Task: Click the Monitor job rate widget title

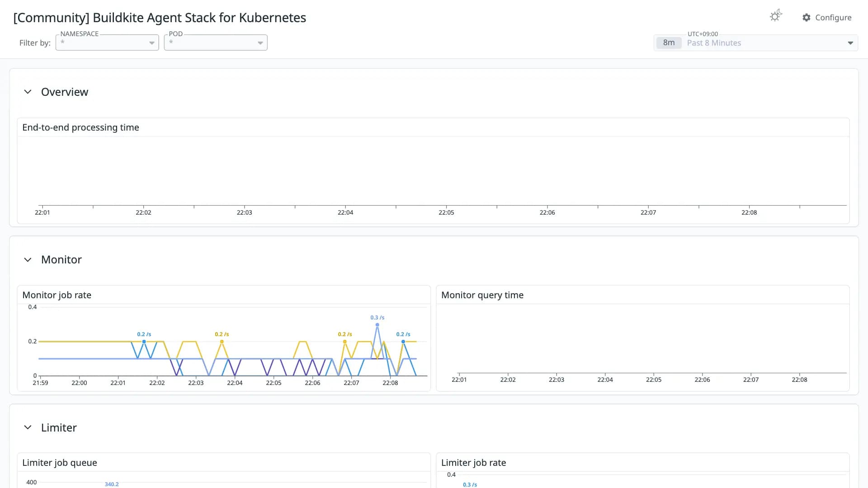Action: click(x=57, y=295)
